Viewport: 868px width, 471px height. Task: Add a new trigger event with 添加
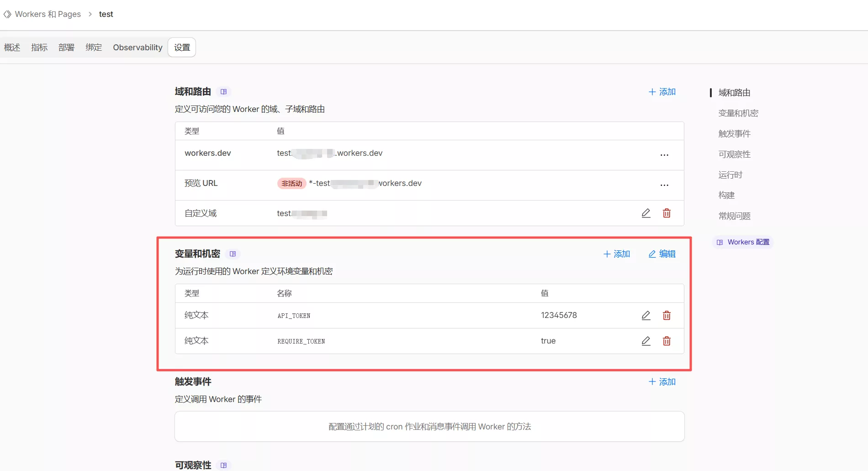662,382
